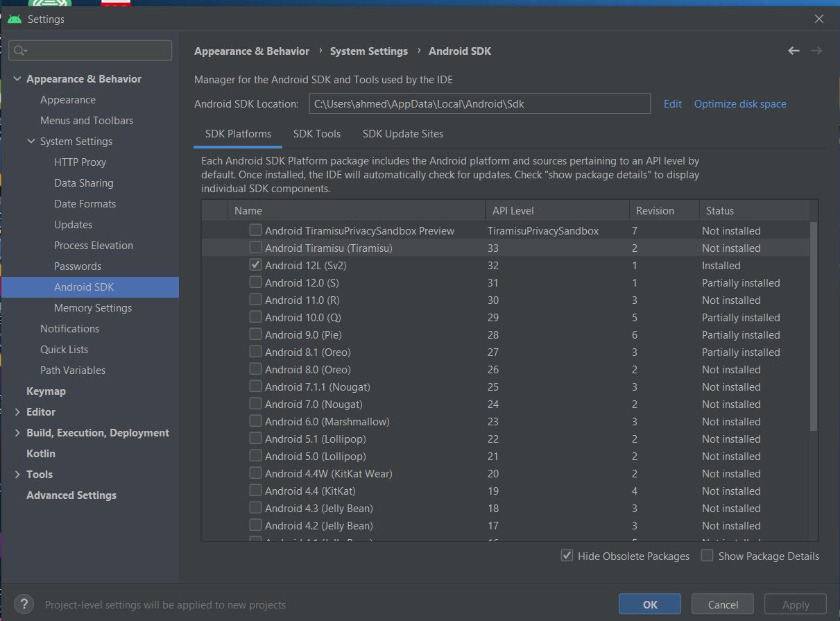This screenshot has height=621, width=840.
Task: Open Path Variables settings
Action: tap(73, 371)
